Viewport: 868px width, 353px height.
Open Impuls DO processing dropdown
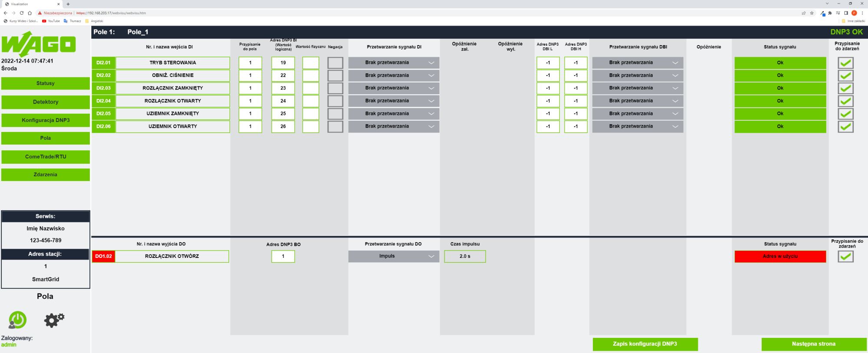click(x=394, y=256)
